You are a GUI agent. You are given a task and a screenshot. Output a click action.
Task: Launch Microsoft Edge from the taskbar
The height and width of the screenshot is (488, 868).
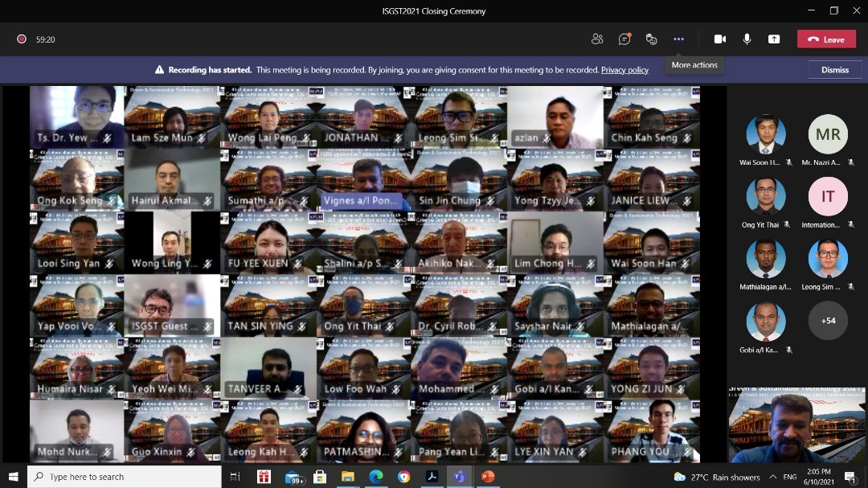[x=375, y=477]
